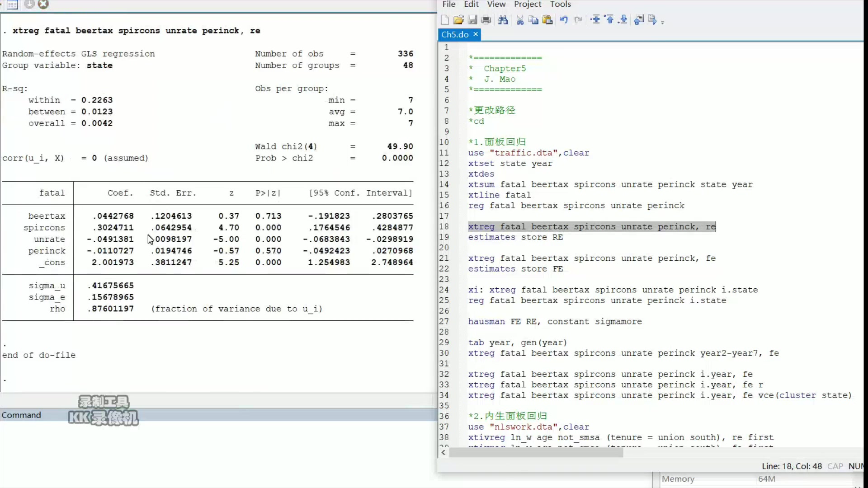Copy selection with the Copy icon

pos(533,20)
